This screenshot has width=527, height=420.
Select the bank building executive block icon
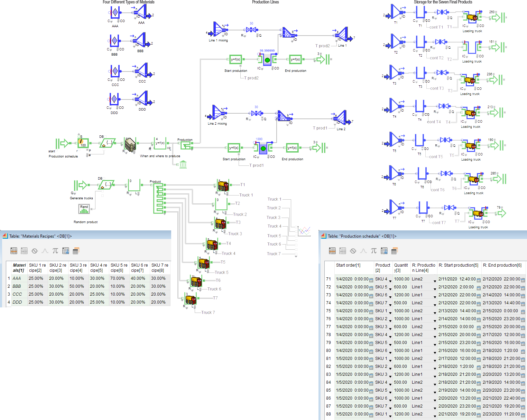pos(183,164)
